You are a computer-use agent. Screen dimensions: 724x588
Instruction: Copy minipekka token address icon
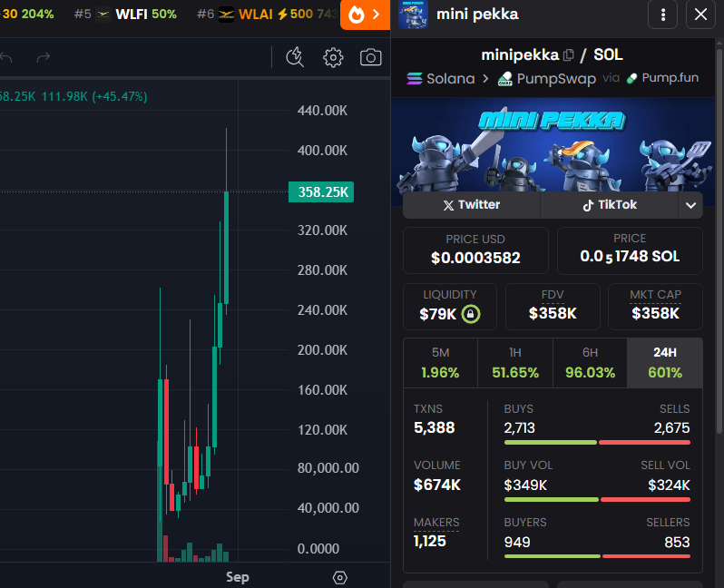[x=569, y=55]
